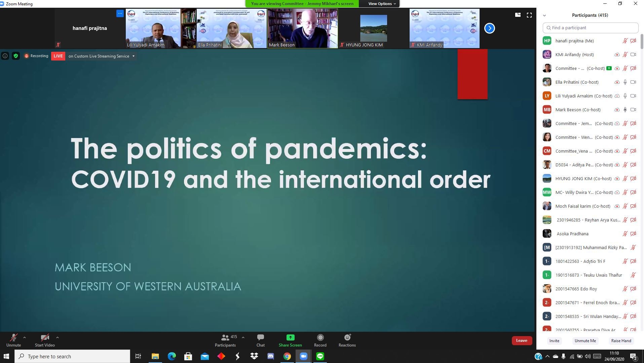Open the Chat panel icon

[260, 337]
